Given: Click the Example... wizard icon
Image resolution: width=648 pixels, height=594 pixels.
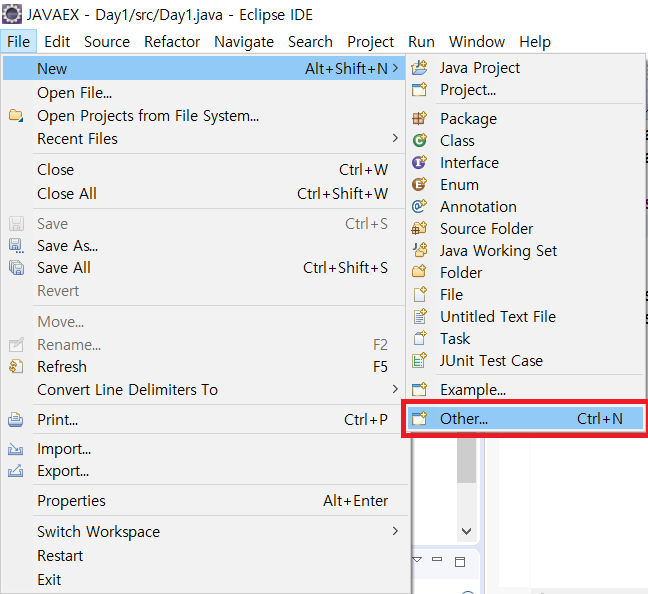Looking at the screenshot, I should click(419, 389).
